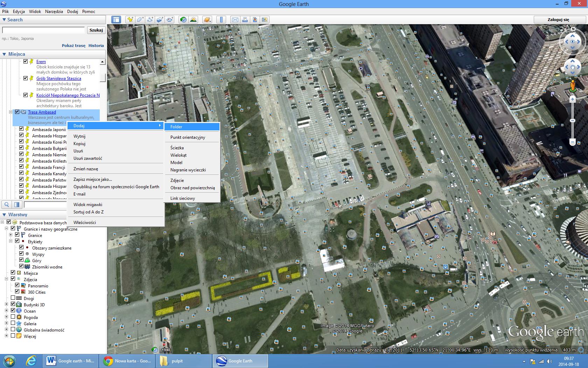588x368 pixels.
Task: Uncheck Trasa Ambasad folder checkbox
Action: 17,112
